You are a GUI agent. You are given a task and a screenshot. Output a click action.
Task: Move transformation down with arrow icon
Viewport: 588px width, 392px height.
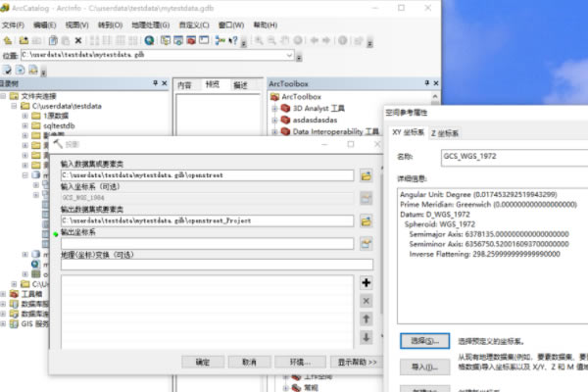tap(366, 337)
